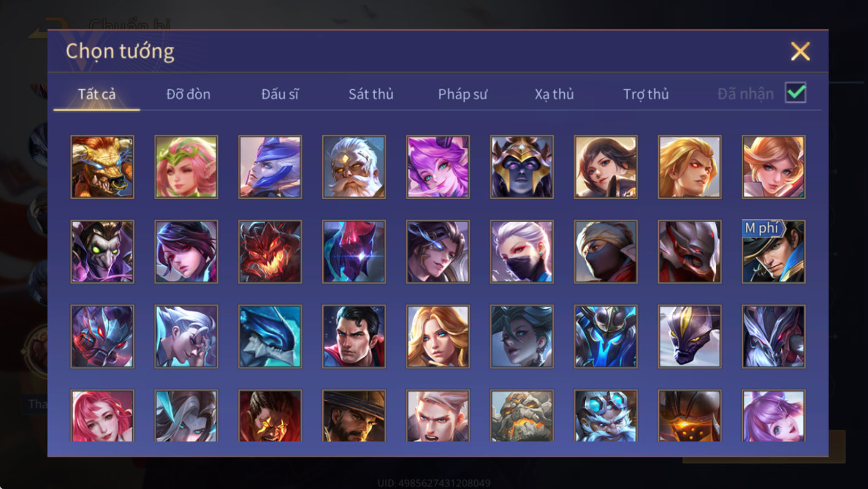Choose the cowboy hat bearded hero

point(354,416)
